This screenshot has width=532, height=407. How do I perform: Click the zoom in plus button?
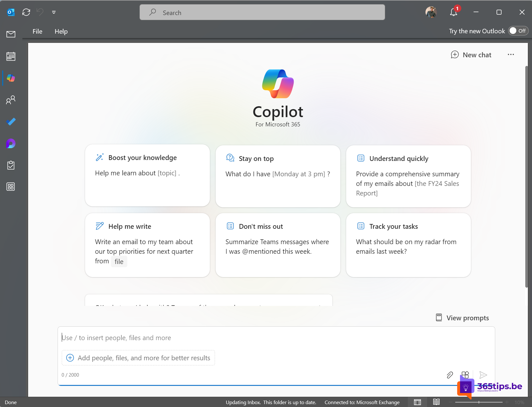click(507, 402)
